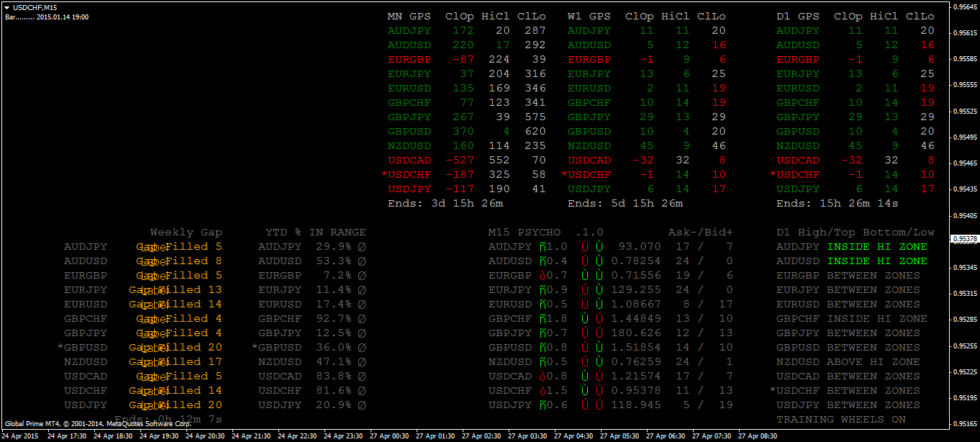The height and width of the screenshot is (442, 980).
Task: Click the first green arrow in USDCAD PSYCHO row
Action: click(x=586, y=376)
